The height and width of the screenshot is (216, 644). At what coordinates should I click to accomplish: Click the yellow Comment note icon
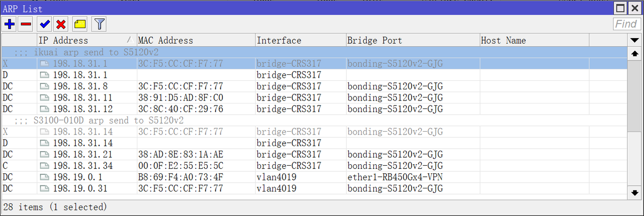click(80, 24)
